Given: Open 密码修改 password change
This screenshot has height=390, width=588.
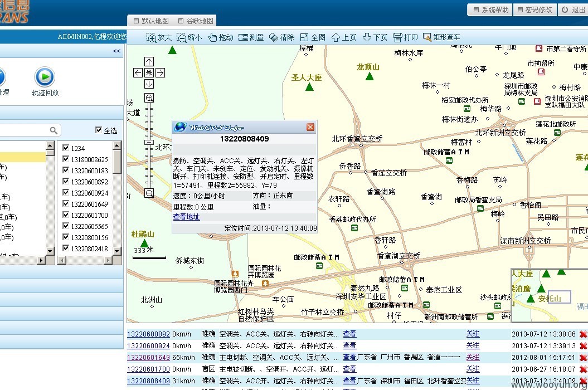Looking at the screenshot, I should click(534, 10).
